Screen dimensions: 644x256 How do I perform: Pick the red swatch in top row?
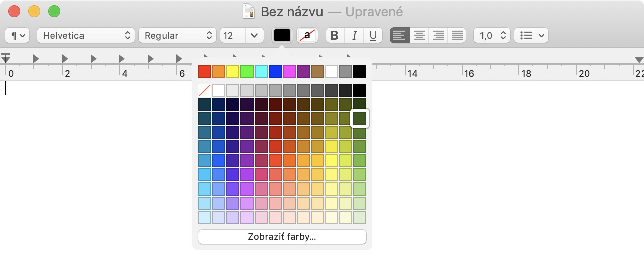[x=205, y=71]
